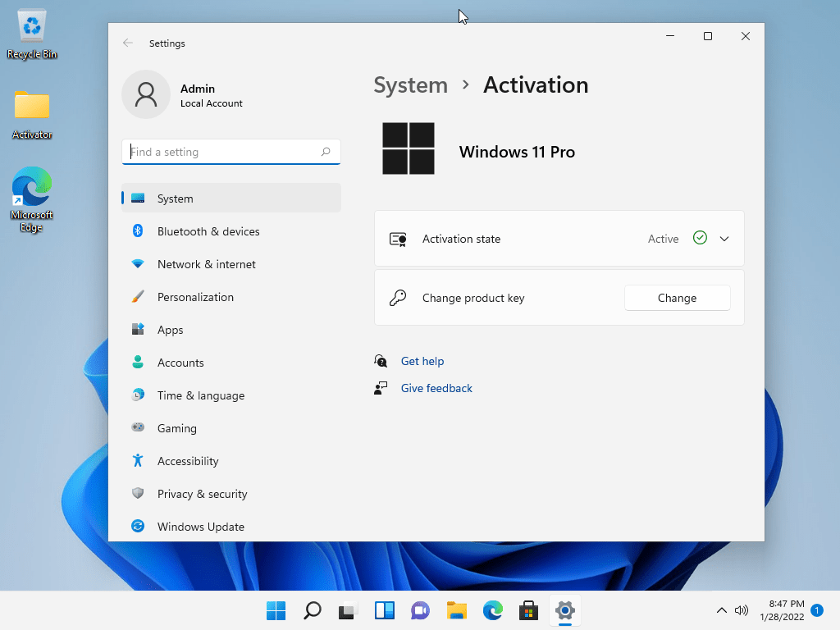Focus the Find a setting search box
The width and height of the screenshot is (840, 630).
point(231,152)
